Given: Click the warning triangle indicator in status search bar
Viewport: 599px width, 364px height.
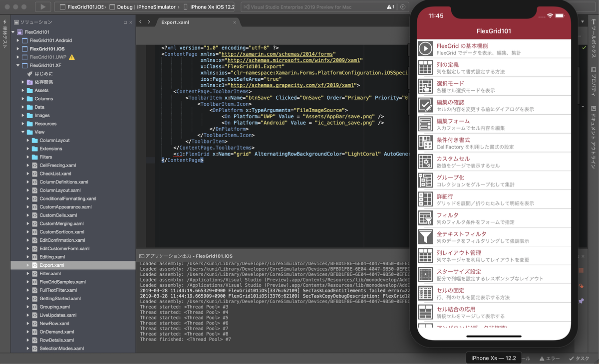Looking at the screenshot, I should pyautogui.click(x=390, y=7).
